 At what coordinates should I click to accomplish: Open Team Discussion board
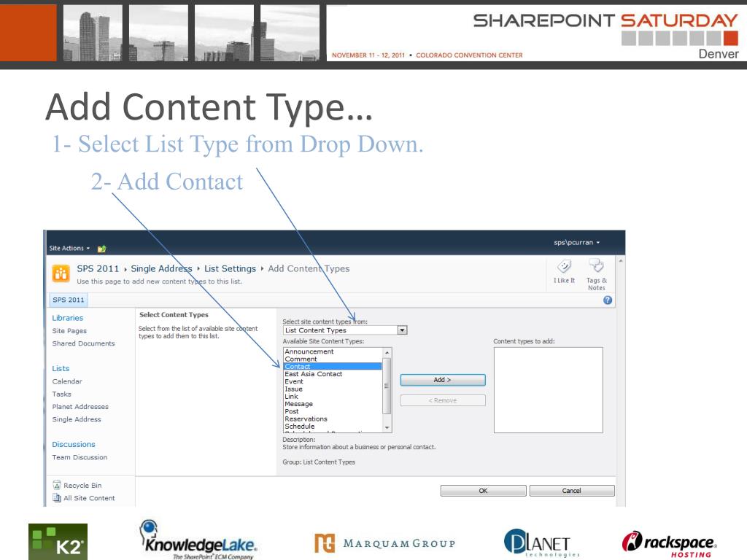tap(80, 457)
